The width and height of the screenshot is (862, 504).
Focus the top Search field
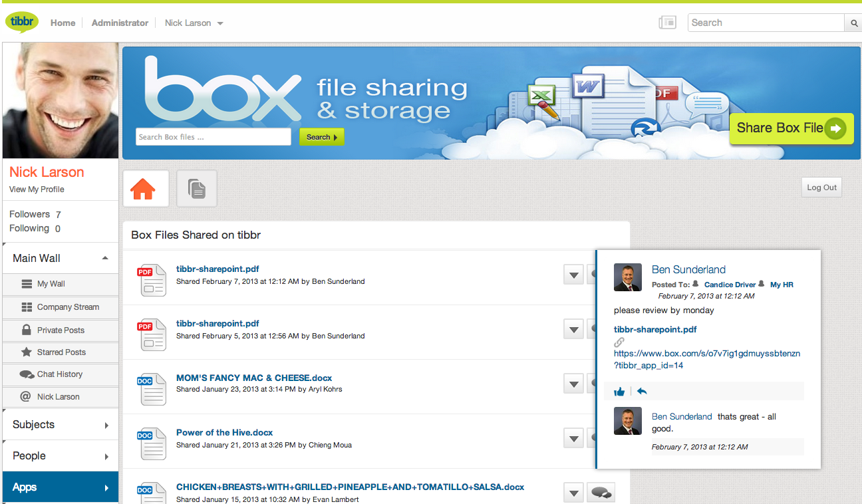click(767, 23)
